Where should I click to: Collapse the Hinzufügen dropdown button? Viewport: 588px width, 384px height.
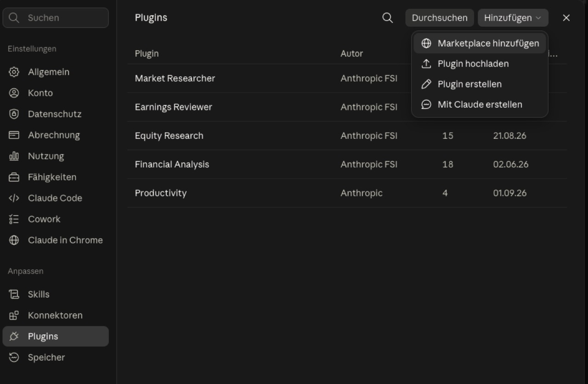coord(513,18)
